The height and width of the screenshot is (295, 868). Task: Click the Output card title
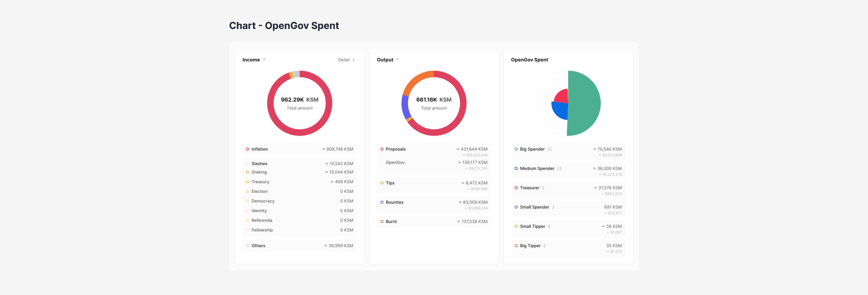click(x=385, y=60)
